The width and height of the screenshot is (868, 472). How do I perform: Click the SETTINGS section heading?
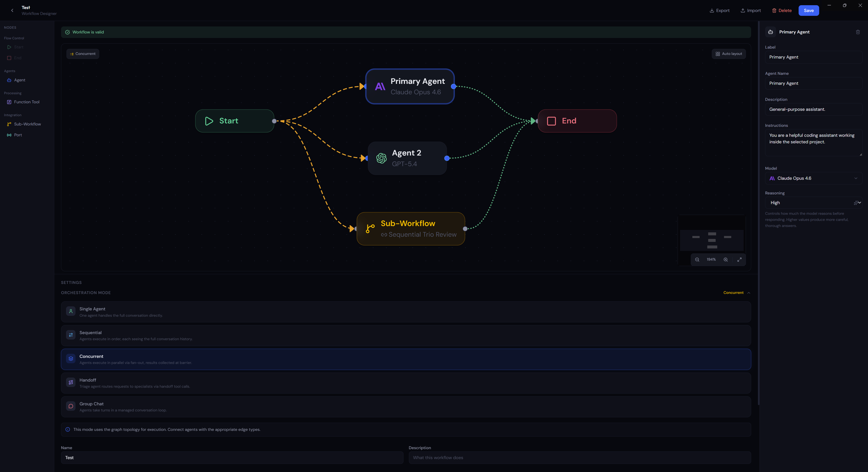pos(71,283)
